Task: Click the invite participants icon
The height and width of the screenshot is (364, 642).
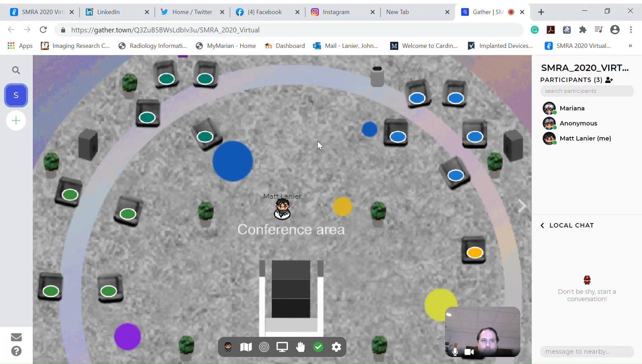Action: click(x=609, y=80)
